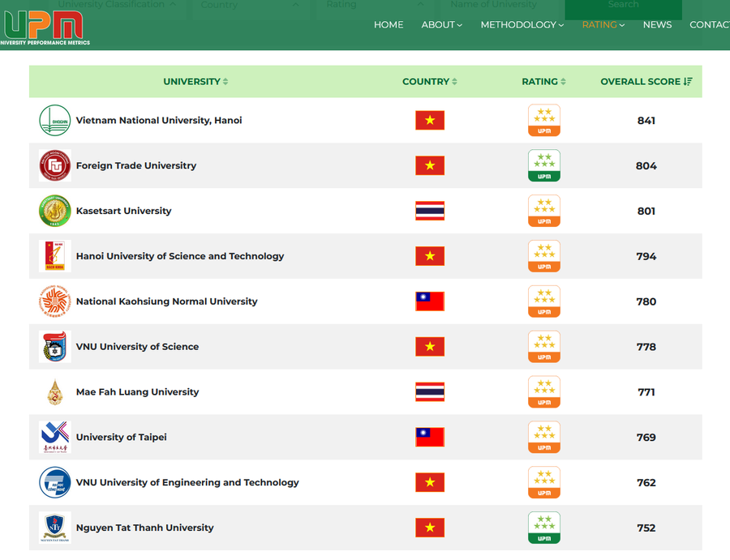
Task: Click Foreign Trade University logo icon
Action: click(55, 166)
